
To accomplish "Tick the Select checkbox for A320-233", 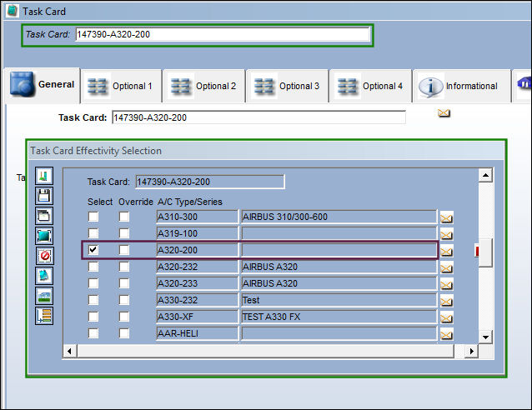I will (93, 283).
